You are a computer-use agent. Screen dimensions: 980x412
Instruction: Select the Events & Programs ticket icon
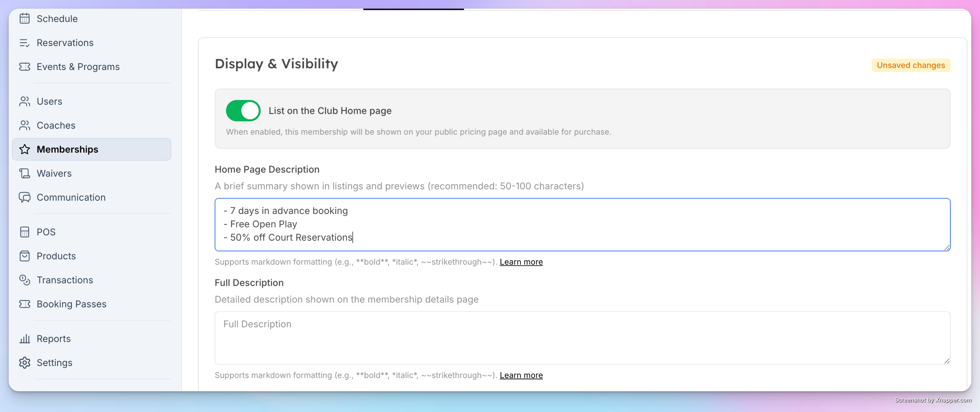pyautogui.click(x=25, y=67)
